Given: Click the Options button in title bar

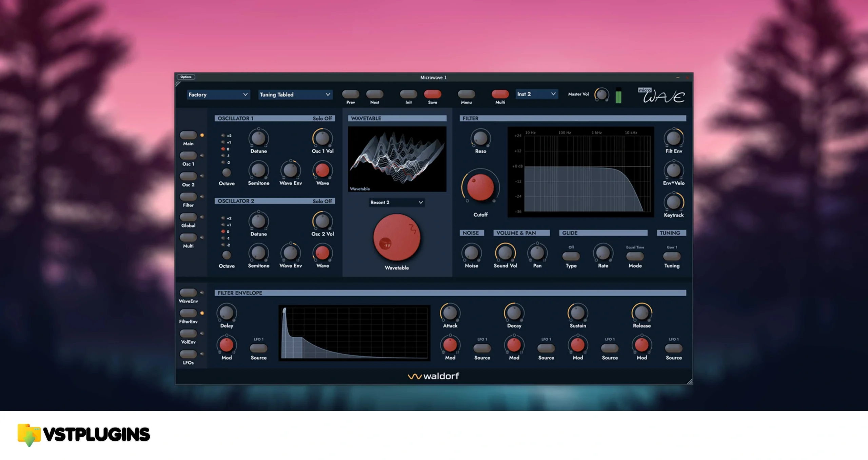Looking at the screenshot, I should (x=186, y=77).
